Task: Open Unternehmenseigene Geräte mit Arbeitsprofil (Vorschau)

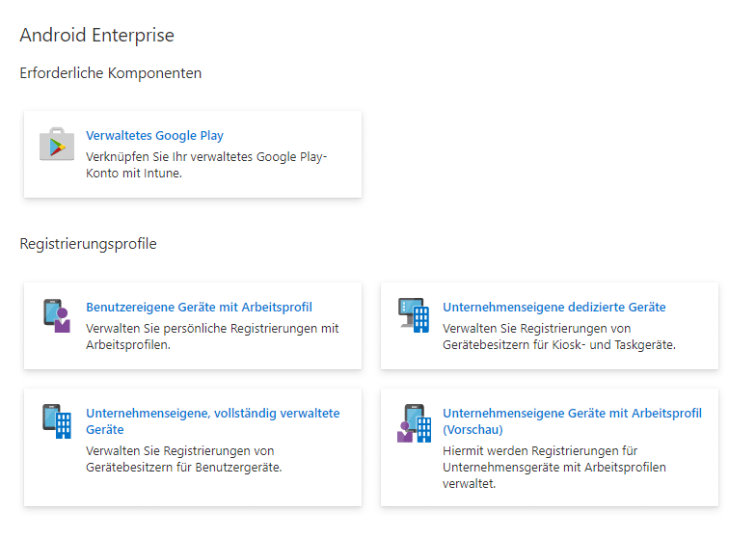Action: click(573, 421)
